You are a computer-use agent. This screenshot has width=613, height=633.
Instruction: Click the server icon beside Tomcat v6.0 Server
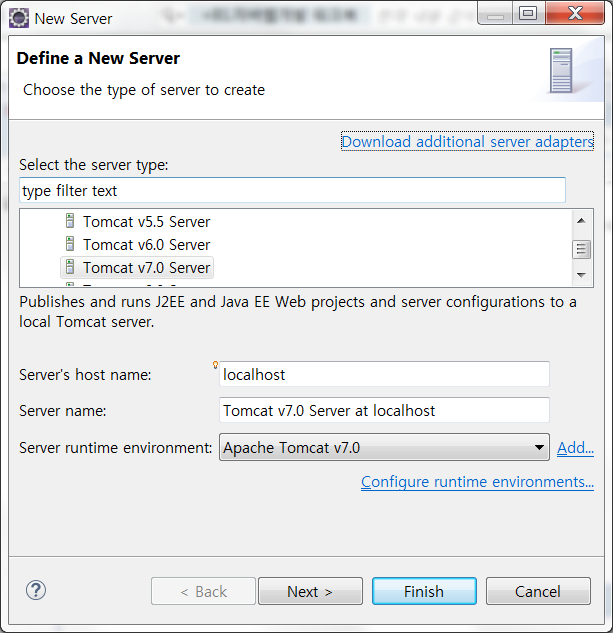click(70, 244)
